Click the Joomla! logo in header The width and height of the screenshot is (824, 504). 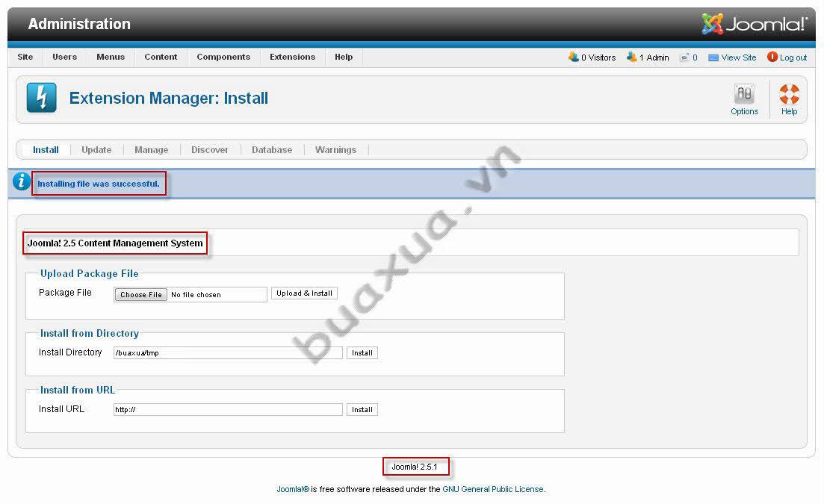coord(754,24)
